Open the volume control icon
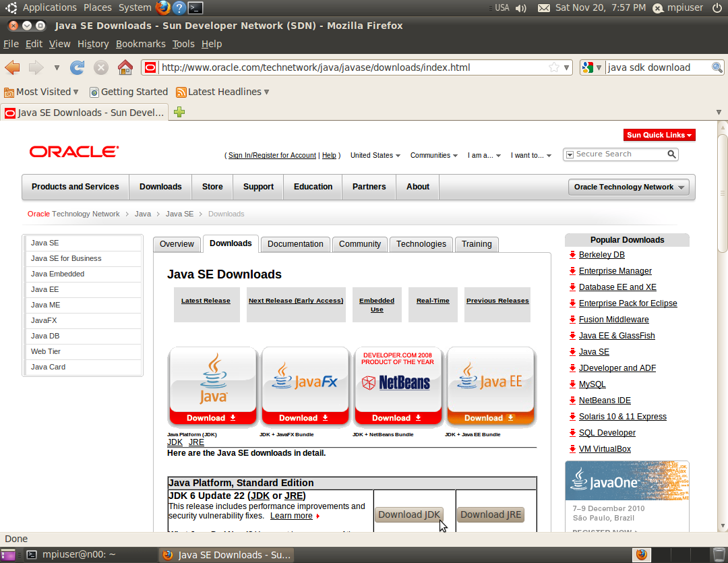 coord(521,8)
